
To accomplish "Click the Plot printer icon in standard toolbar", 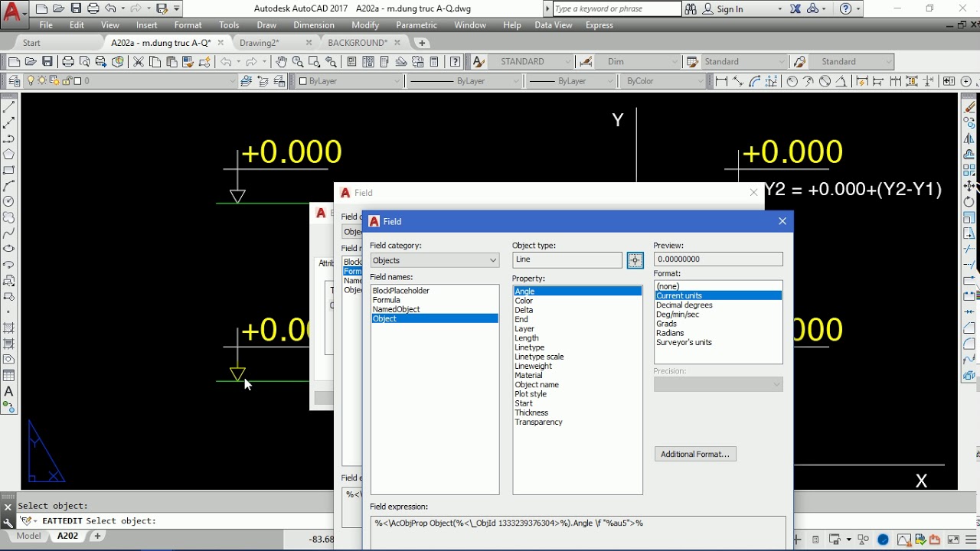I will coord(68,62).
